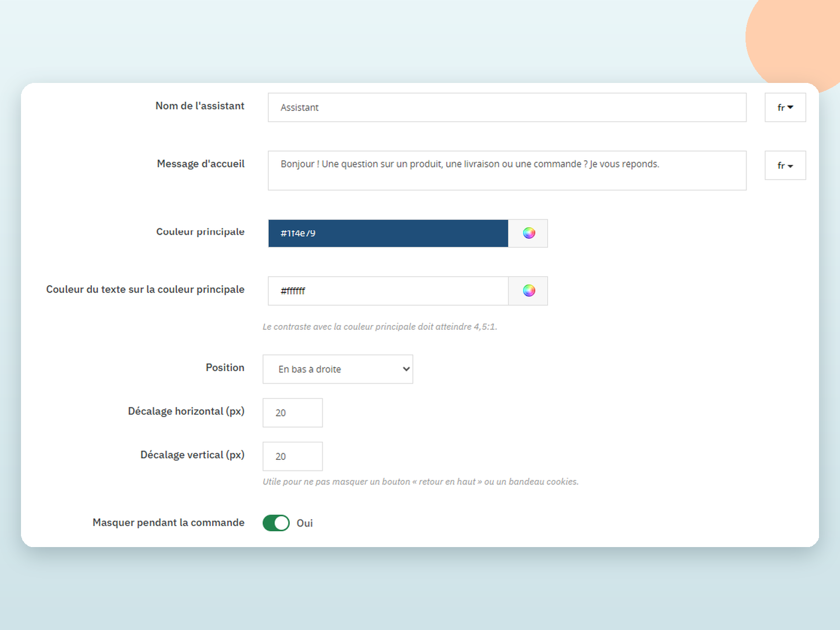The width and height of the screenshot is (840, 630).
Task: Open color picker for text color #ffffff
Action: pyautogui.click(x=528, y=291)
